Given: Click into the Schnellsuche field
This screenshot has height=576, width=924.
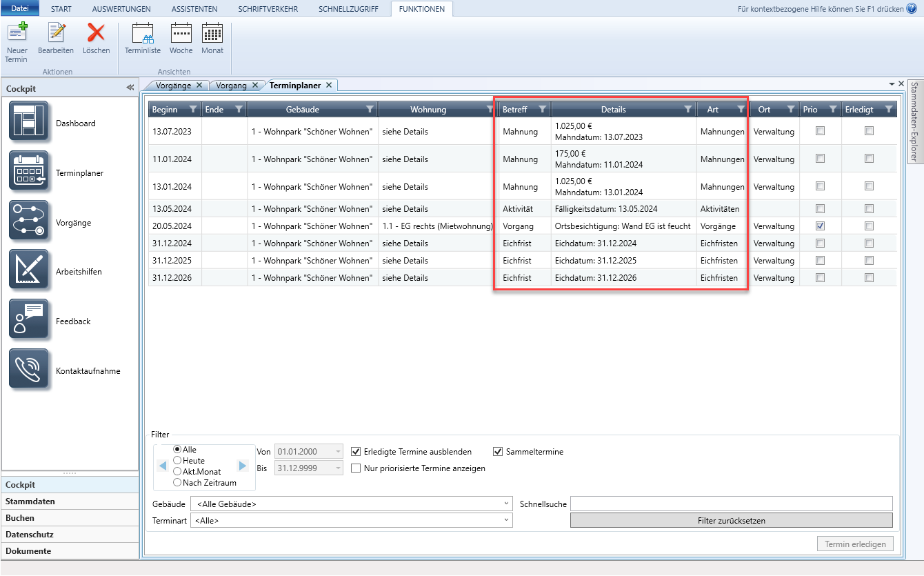Looking at the screenshot, I should (x=731, y=504).
